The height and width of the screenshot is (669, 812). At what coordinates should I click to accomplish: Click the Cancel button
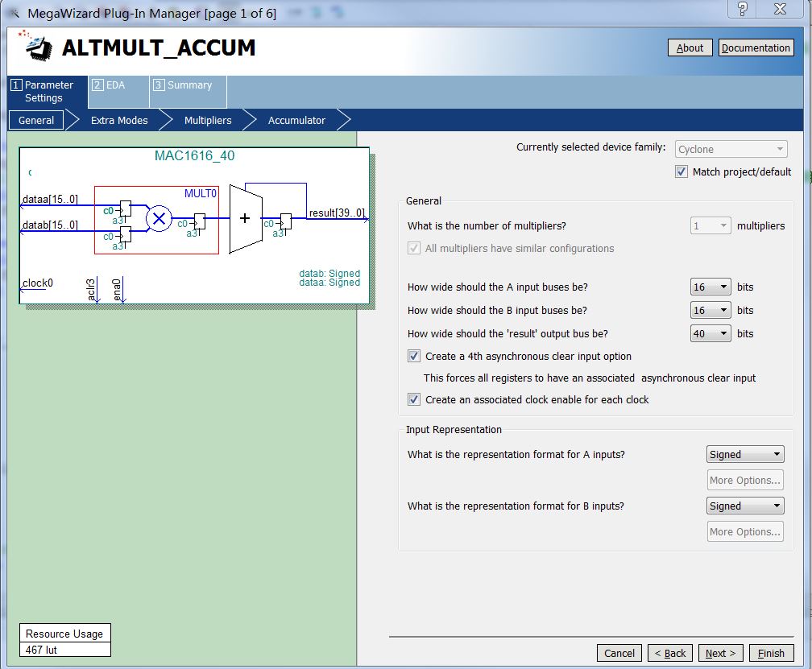(x=619, y=653)
